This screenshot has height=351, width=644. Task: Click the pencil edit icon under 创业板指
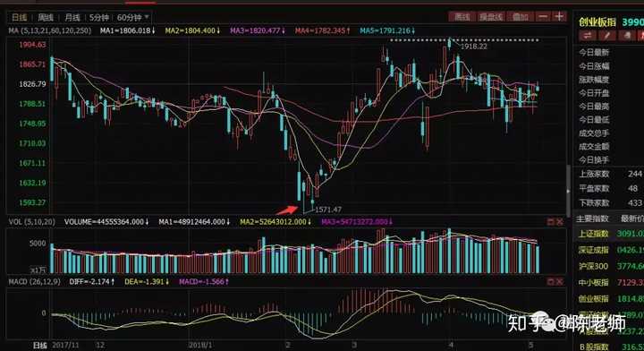(607, 36)
